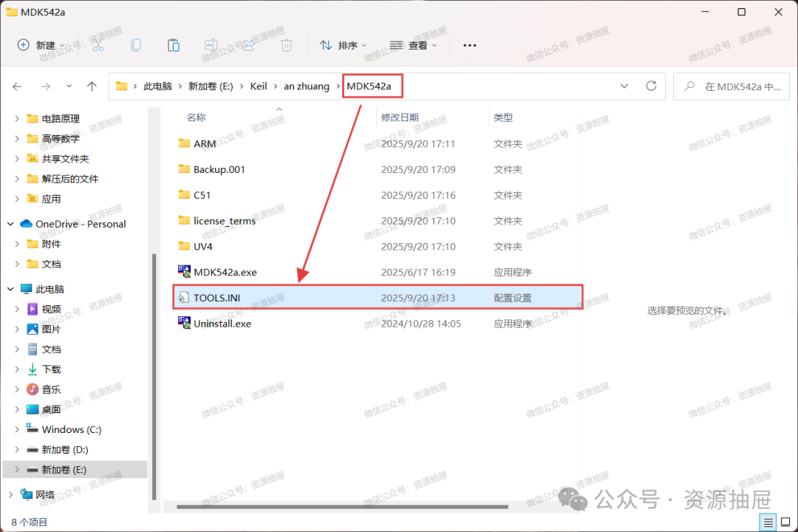Collapse the OneDrive - Personal node
Screen dimensions: 798x532
click(x=10, y=224)
